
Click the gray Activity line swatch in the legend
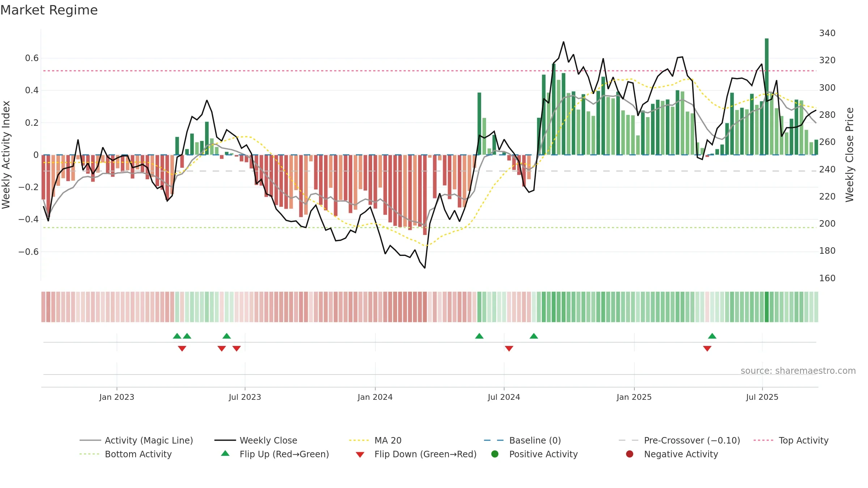click(x=90, y=440)
